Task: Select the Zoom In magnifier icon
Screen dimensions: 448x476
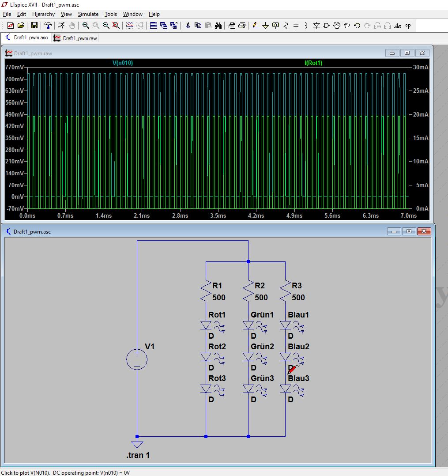Action: 86,26
